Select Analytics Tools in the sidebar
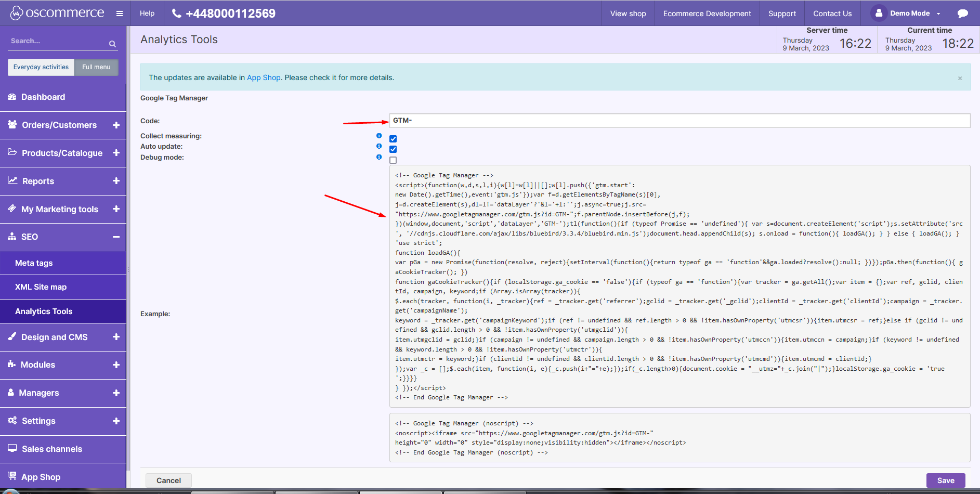980x494 pixels. [63, 311]
